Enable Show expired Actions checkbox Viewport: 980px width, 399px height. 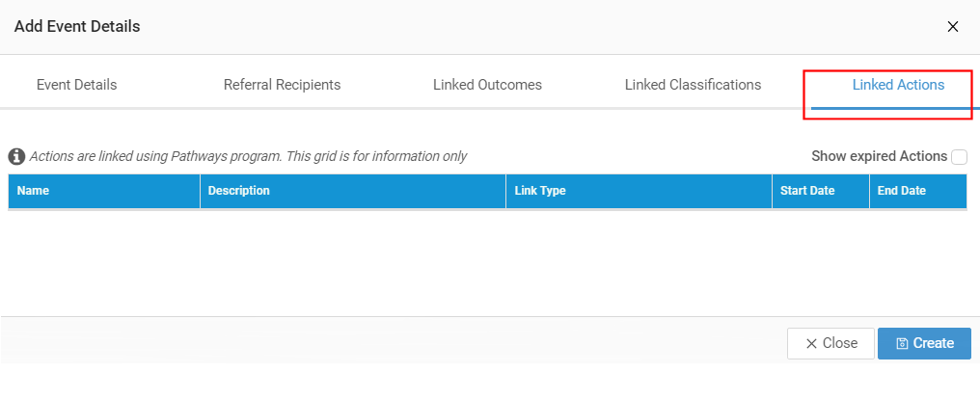[959, 157]
